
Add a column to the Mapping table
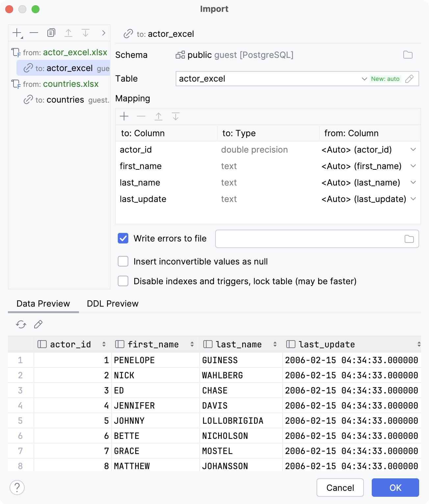pyautogui.click(x=124, y=116)
